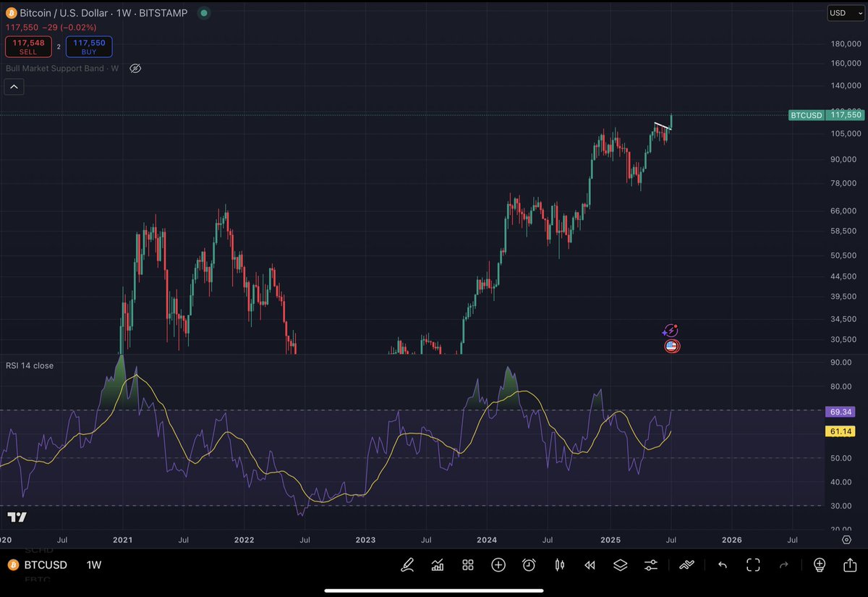Open the layout grid icon
The width and height of the screenshot is (868, 597).
[468, 565]
